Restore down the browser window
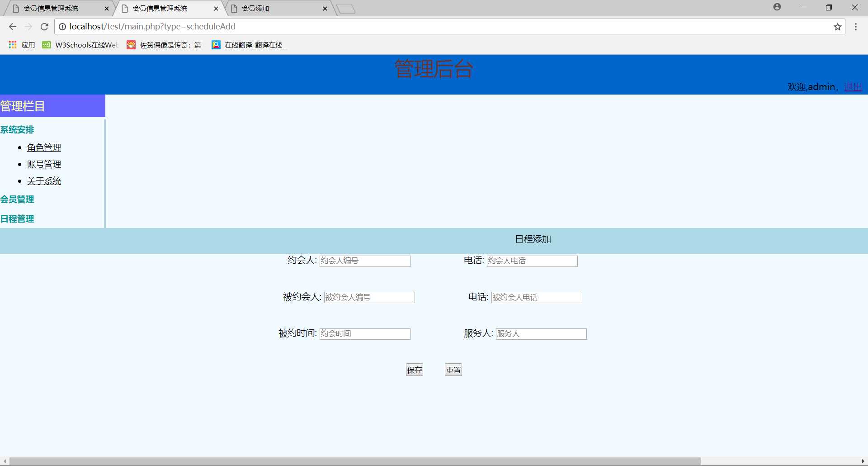 coord(829,7)
